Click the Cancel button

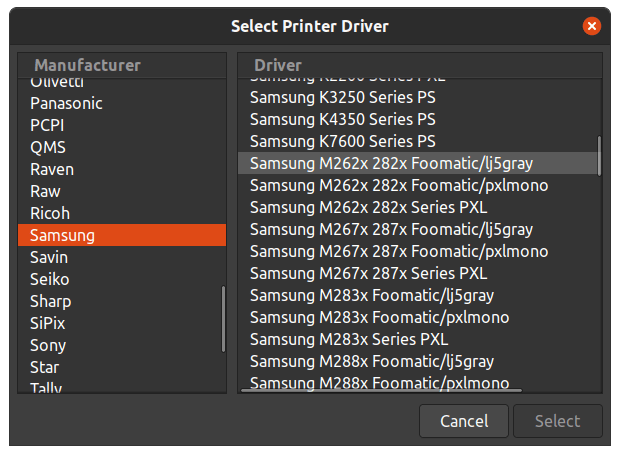(464, 421)
